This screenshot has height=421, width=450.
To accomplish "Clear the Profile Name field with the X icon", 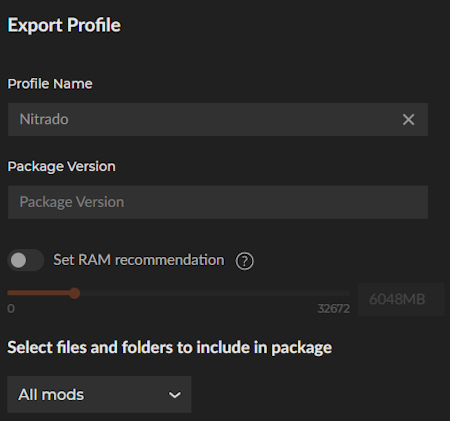I will [x=408, y=119].
